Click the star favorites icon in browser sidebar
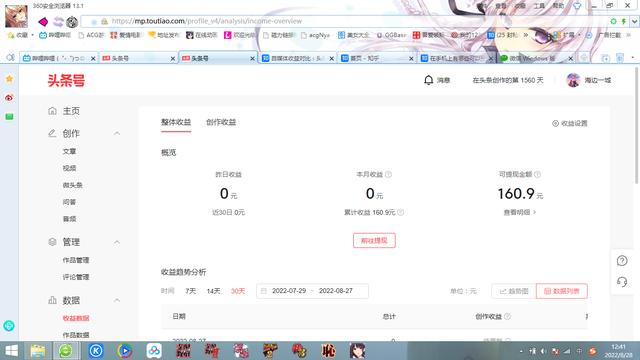Image resolution: width=640 pixels, height=360 pixels. (x=9, y=79)
